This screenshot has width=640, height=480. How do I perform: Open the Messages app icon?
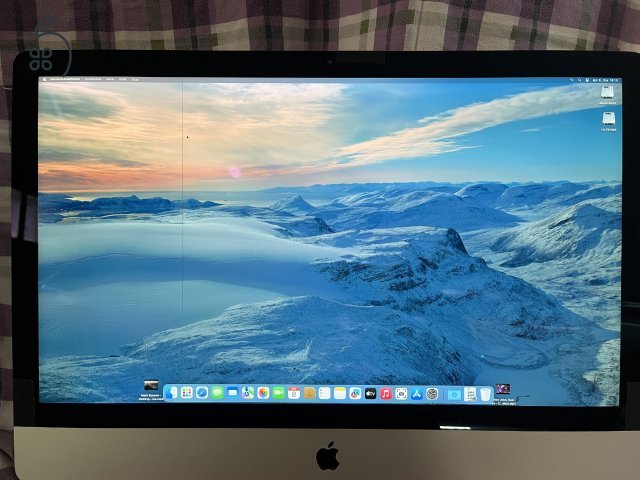[x=218, y=393]
